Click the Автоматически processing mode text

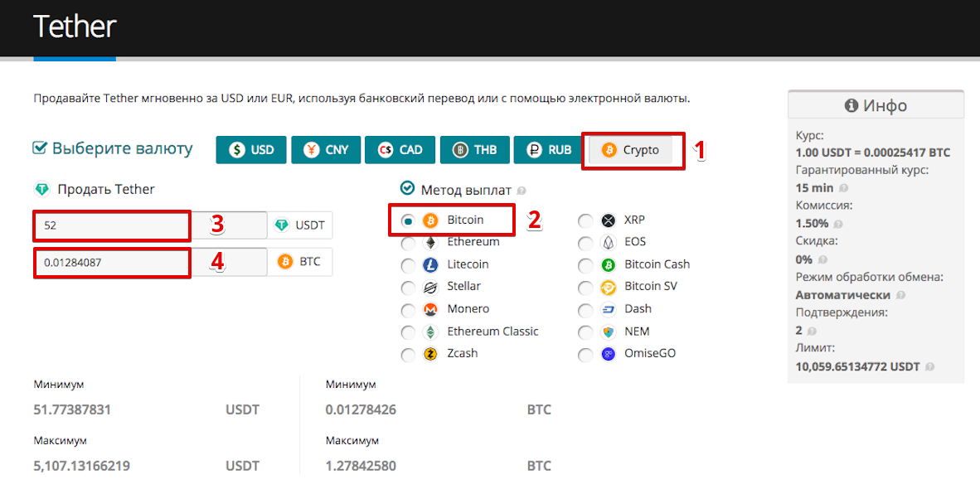pos(843,295)
